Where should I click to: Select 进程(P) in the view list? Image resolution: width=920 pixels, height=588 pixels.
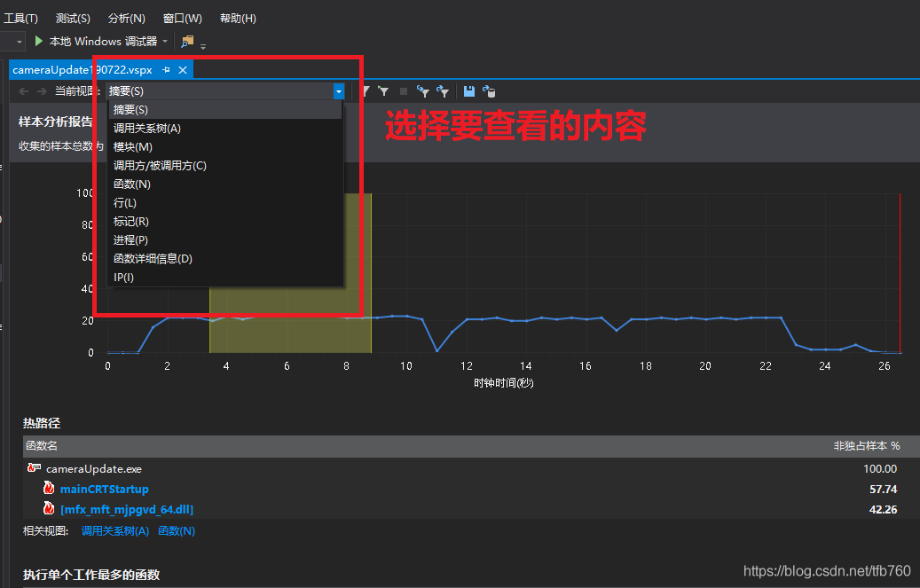point(224,240)
